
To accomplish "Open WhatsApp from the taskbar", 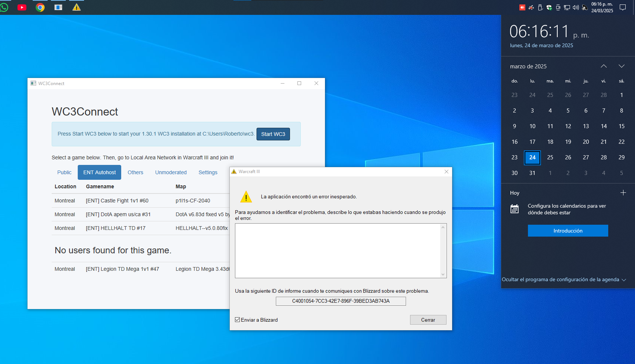I will (4, 7).
